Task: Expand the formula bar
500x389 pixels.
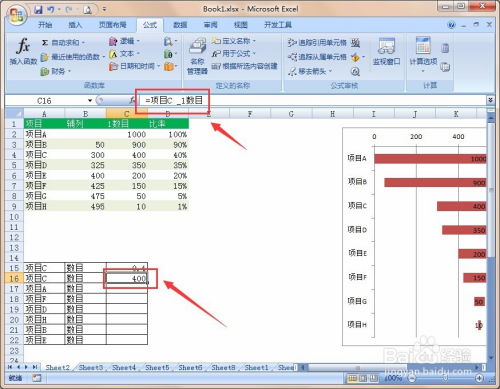Action: pyautogui.click(x=490, y=100)
